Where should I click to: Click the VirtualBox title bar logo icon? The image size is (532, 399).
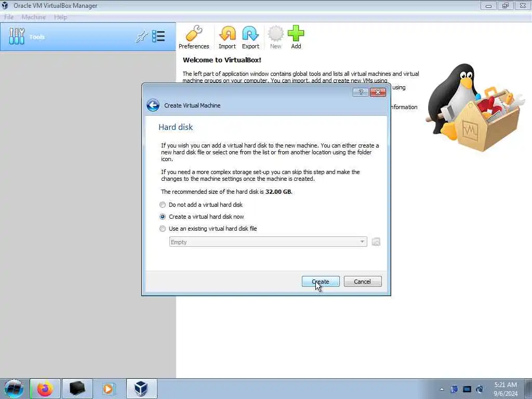click(5, 5)
